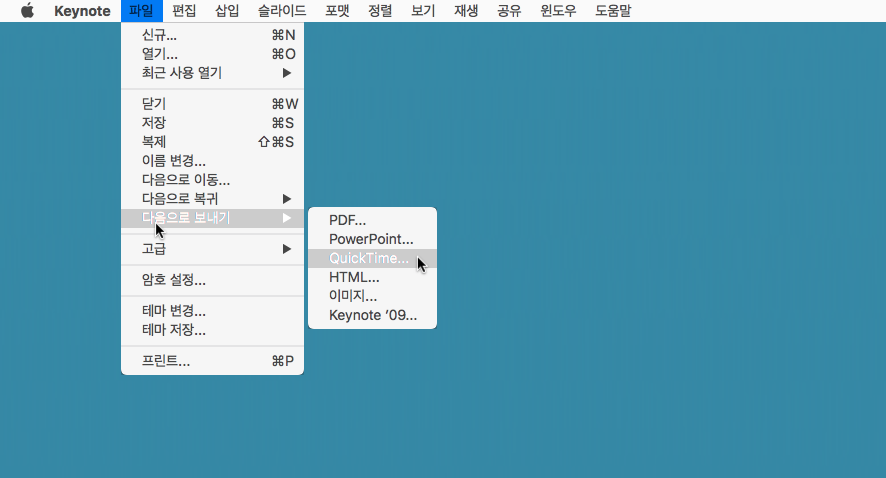The height and width of the screenshot is (478, 886).
Task: Expand the 다음으로 보내기 export submenu
Action: point(212,218)
